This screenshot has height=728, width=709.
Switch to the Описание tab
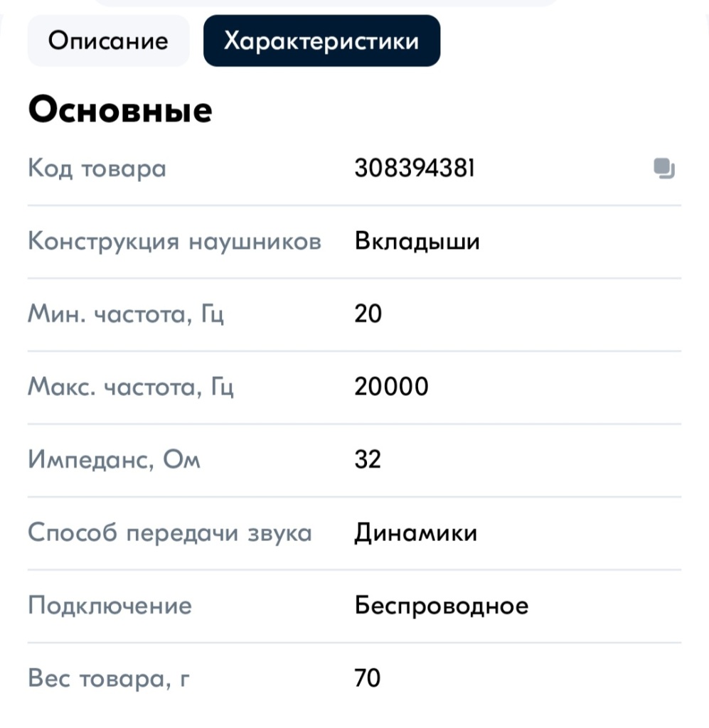(x=108, y=41)
